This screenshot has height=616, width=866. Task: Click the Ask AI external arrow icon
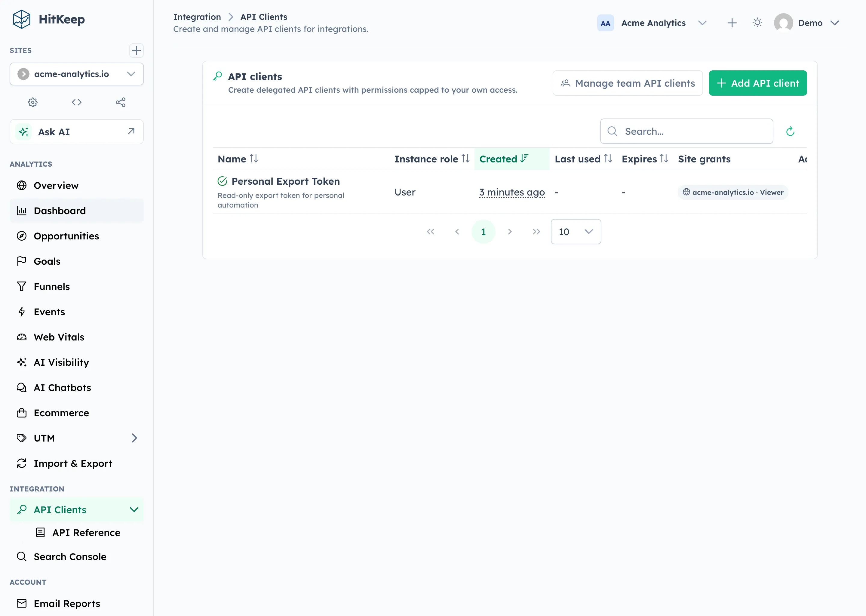(x=131, y=131)
